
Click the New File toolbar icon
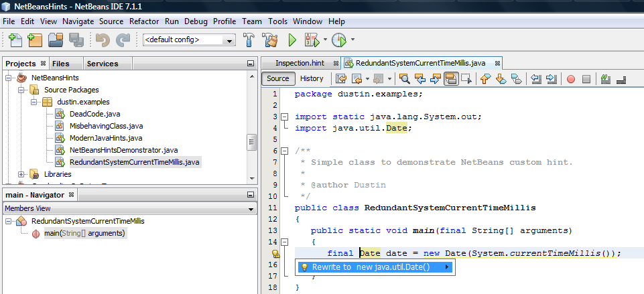(x=15, y=40)
